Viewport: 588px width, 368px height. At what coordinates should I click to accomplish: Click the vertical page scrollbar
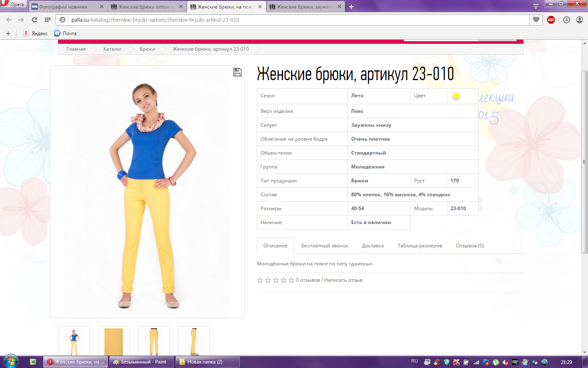point(584,162)
